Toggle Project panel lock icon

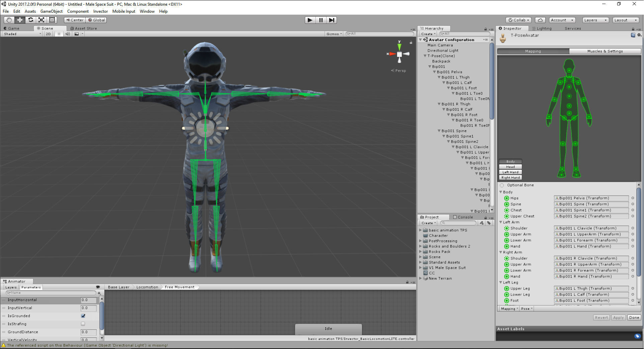[x=485, y=217]
